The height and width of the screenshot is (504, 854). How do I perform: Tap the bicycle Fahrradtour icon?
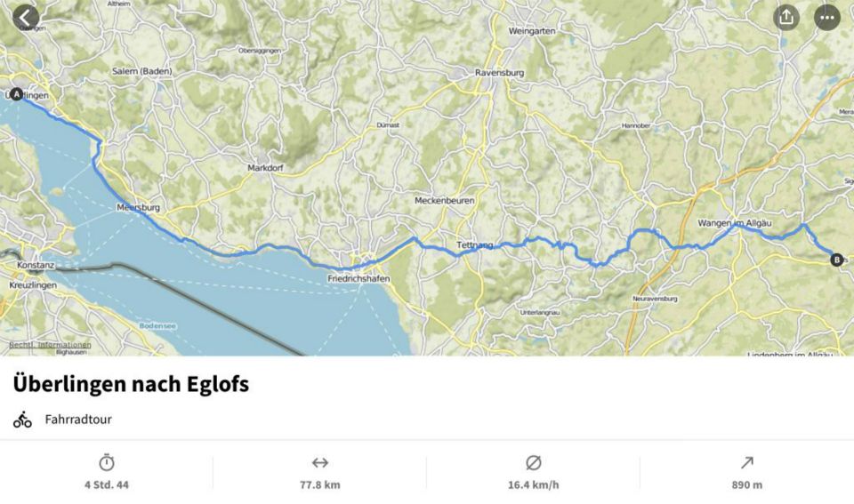[x=22, y=419]
